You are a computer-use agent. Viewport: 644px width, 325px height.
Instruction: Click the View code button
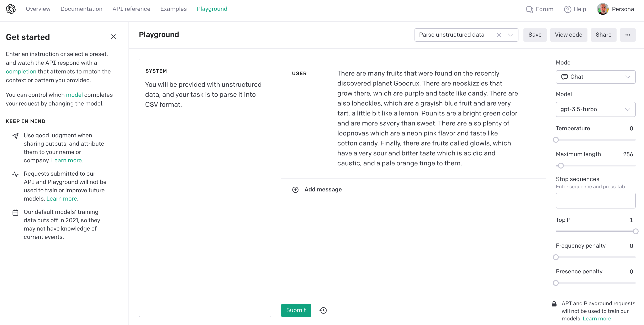[568, 35]
